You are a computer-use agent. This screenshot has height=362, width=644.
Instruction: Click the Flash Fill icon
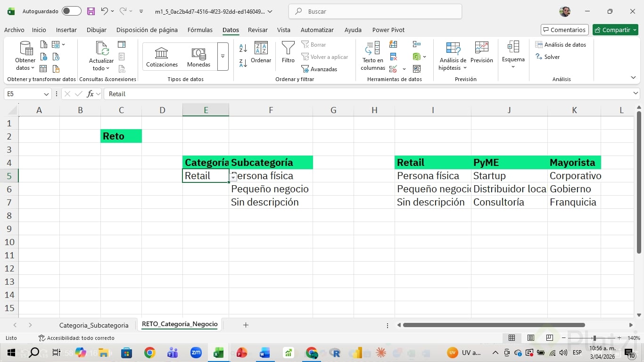pyautogui.click(x=393, y=44)
